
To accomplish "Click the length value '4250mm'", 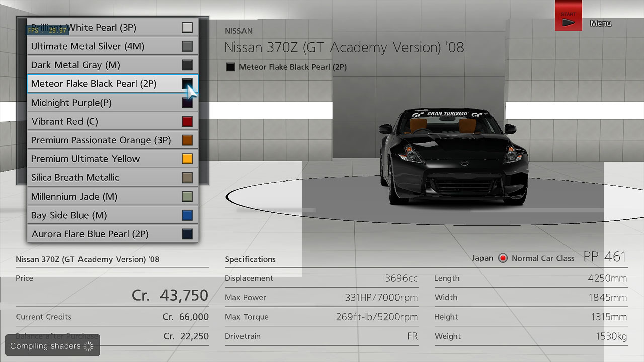I will point(607,278).
